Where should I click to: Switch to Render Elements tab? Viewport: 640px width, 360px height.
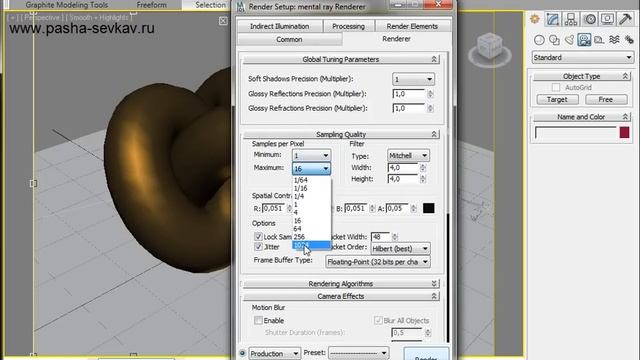(412, 26)
